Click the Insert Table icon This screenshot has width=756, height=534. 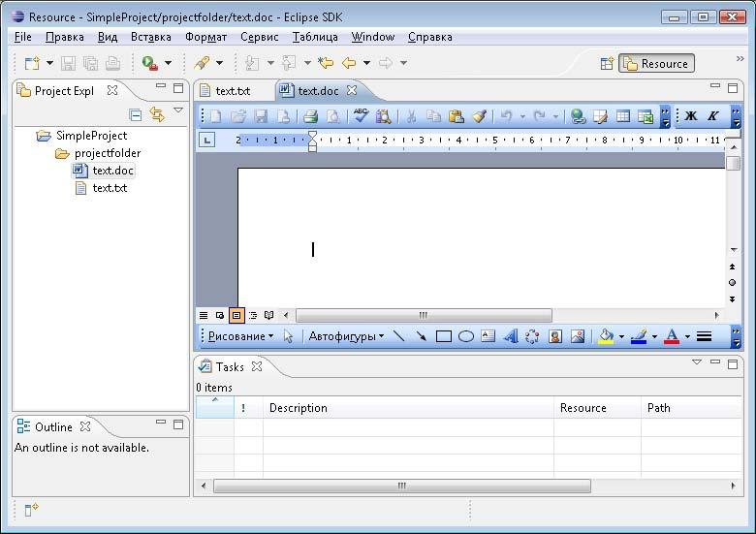click(623, 116)
